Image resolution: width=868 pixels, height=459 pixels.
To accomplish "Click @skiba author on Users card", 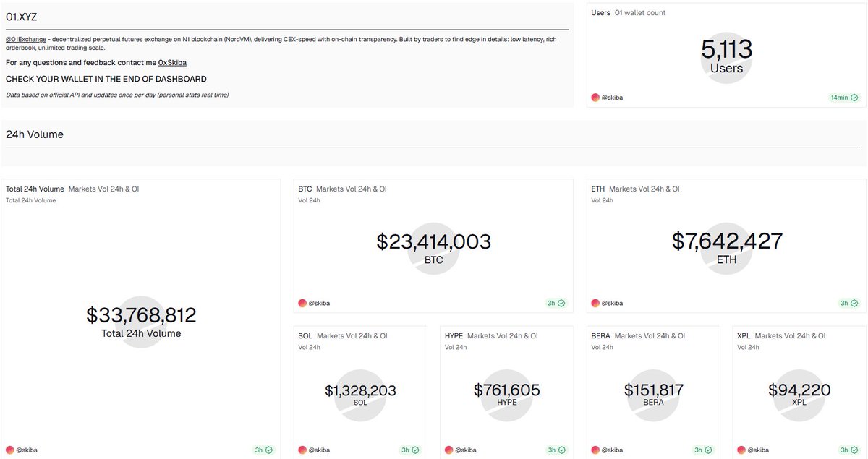I will pos(612,98).
